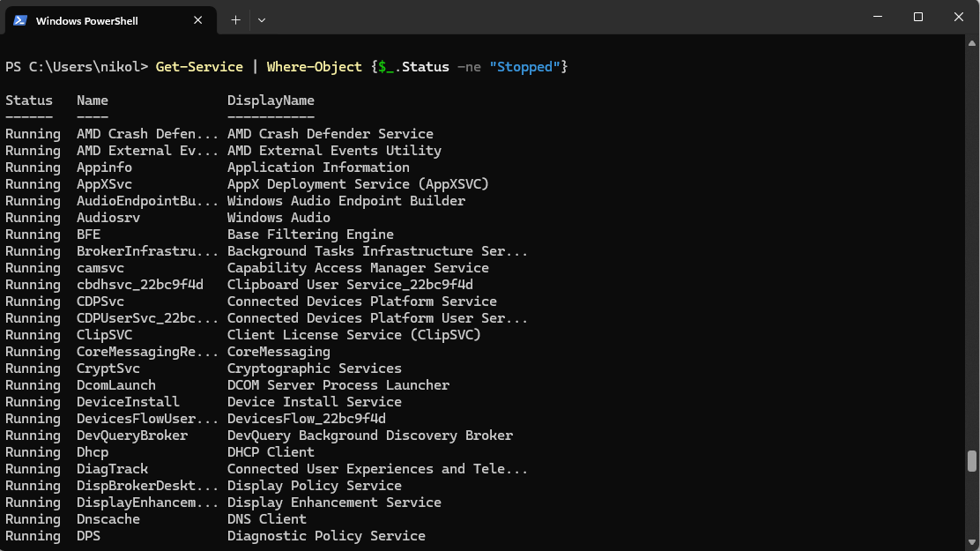The height and width of the screenshot is (551, 980).
Task: Click Display Enhancement Service text
Action: click(x=334, y=503)
